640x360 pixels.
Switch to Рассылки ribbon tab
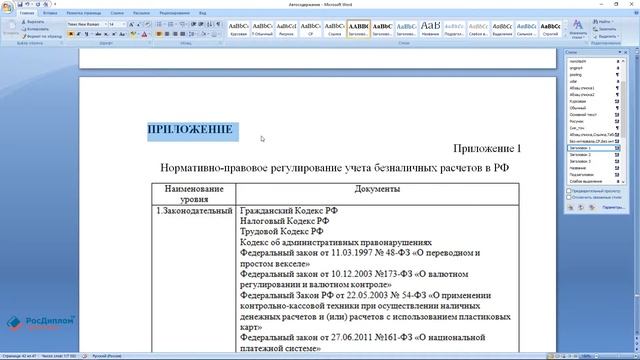[x=141, y=13]
